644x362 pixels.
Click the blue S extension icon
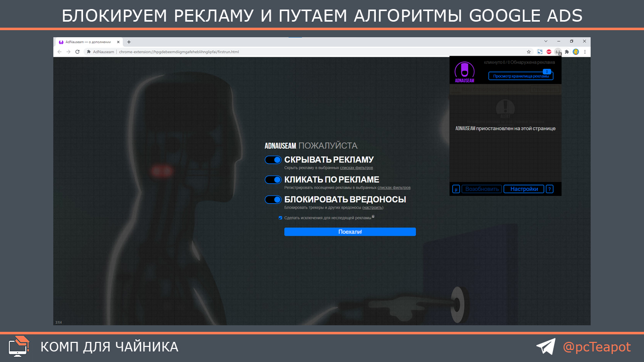tap(540, 52)
